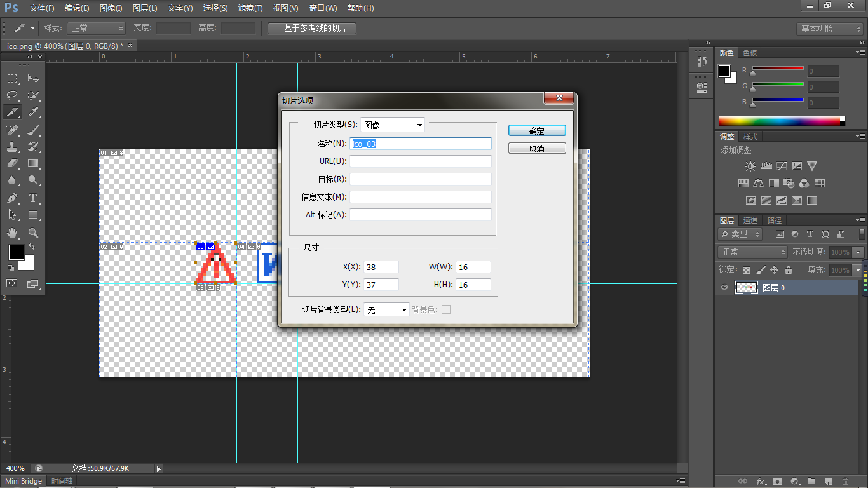
Task: Toggle the 背景色 swatch checkbox
Action: pyautogui.click(x=446, y=309)
